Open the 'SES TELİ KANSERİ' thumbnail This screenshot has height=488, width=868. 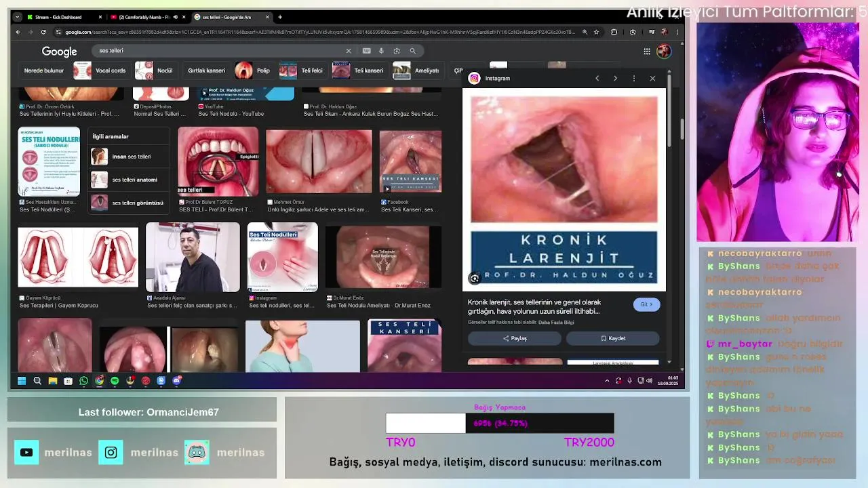click(404, 346)
